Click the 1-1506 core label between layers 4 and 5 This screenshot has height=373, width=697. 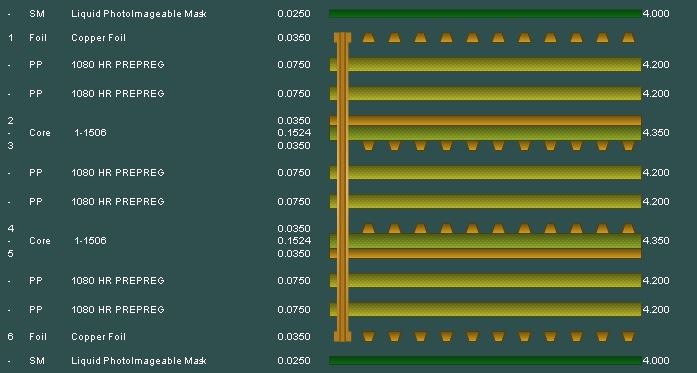tap(90, 241)
